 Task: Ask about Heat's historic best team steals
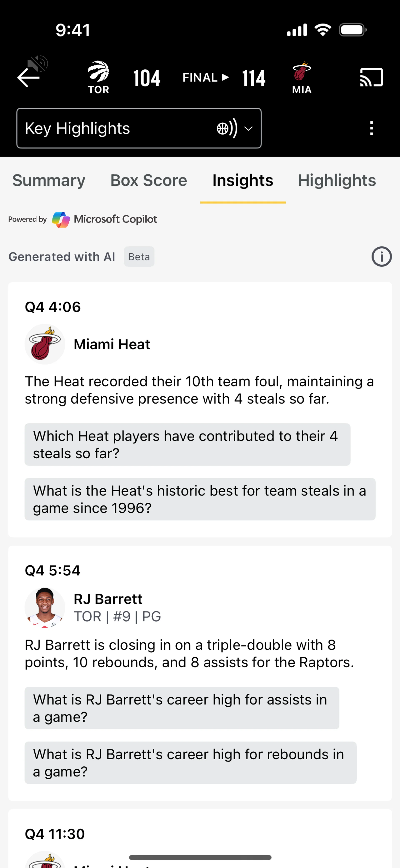[x=200, y=499]
